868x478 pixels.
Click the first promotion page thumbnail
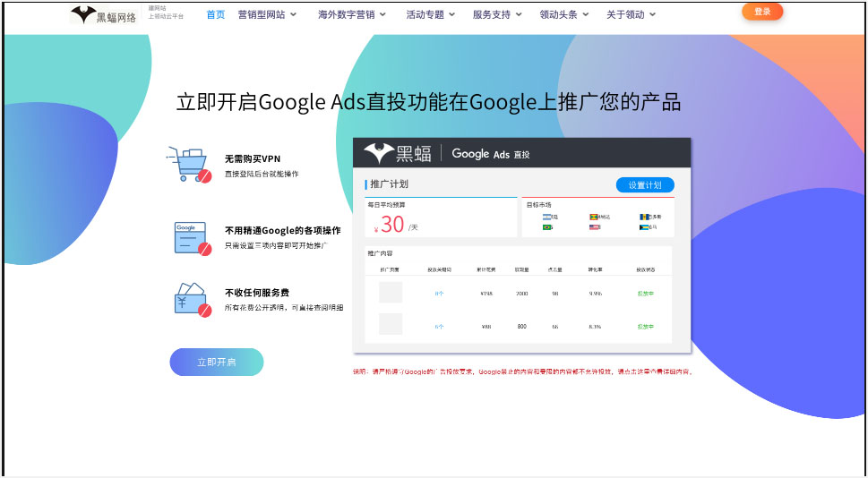pos(391,293)
